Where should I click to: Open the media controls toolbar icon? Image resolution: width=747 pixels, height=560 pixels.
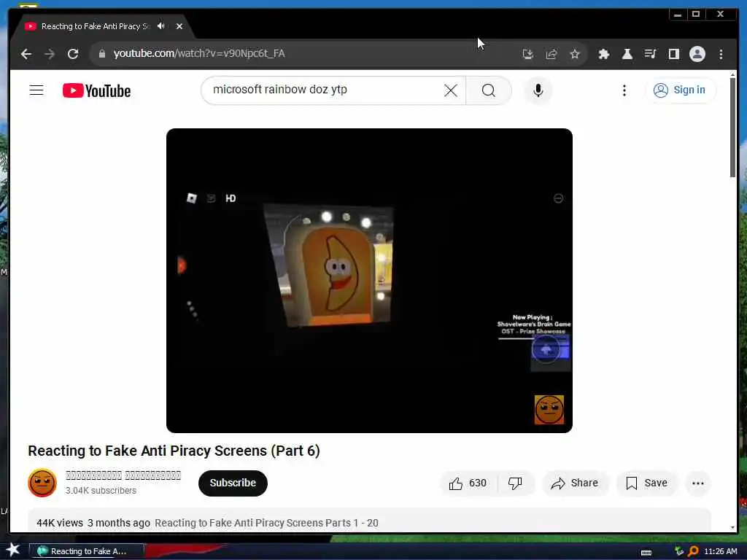point(650,54)
